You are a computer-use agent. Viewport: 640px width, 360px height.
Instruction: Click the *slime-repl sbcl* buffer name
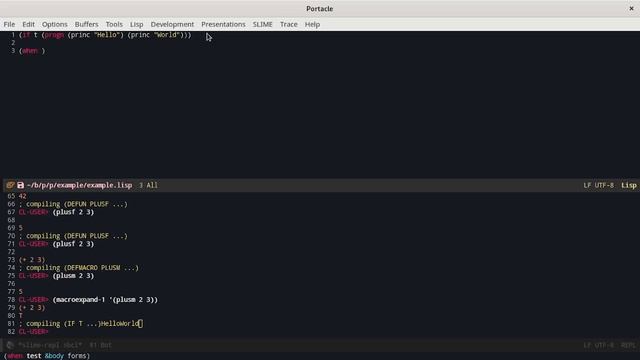[x=50, y=345]
